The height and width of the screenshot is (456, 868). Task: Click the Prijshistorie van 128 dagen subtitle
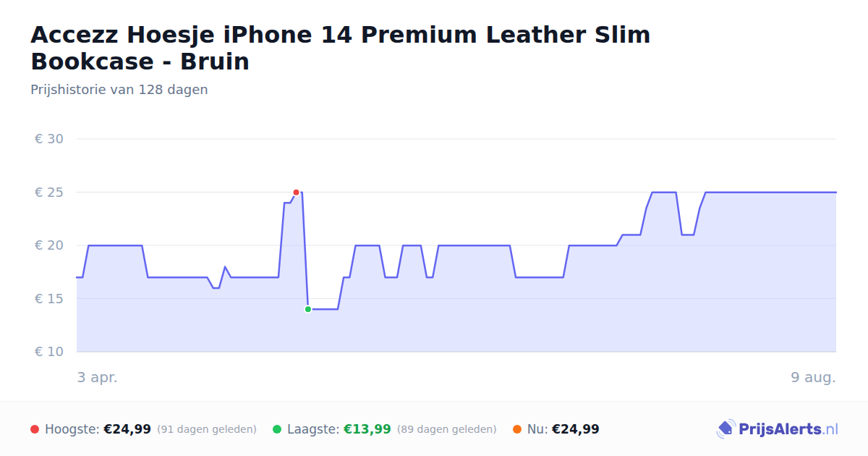(x=119, y=90)
